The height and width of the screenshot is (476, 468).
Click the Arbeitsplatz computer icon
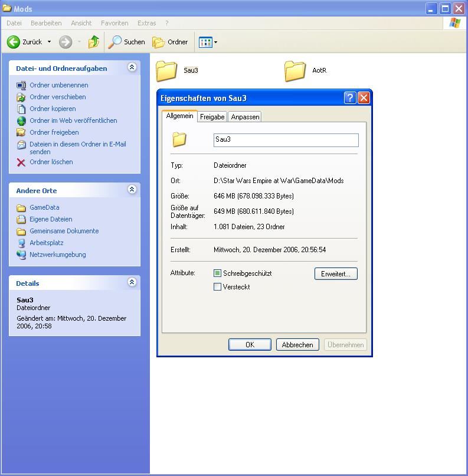(x=21, y=243)
